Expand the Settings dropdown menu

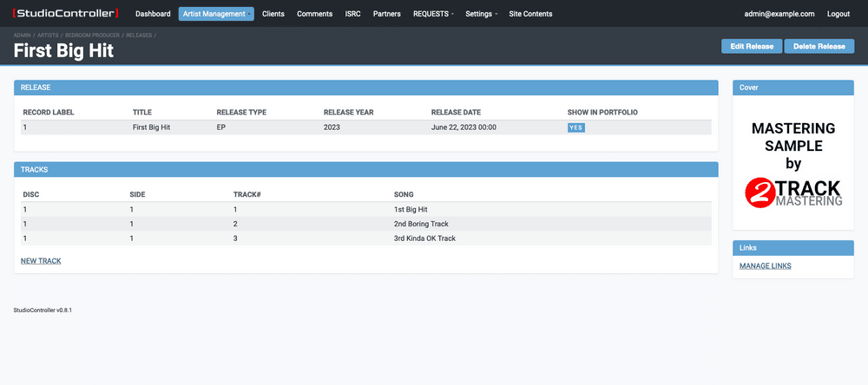[482, 14]
